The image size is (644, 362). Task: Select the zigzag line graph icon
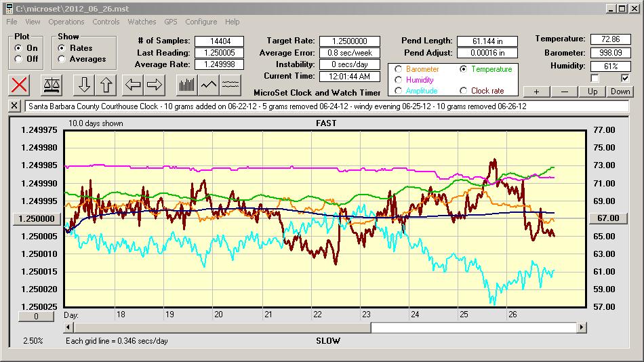click(x=209, y=85)
